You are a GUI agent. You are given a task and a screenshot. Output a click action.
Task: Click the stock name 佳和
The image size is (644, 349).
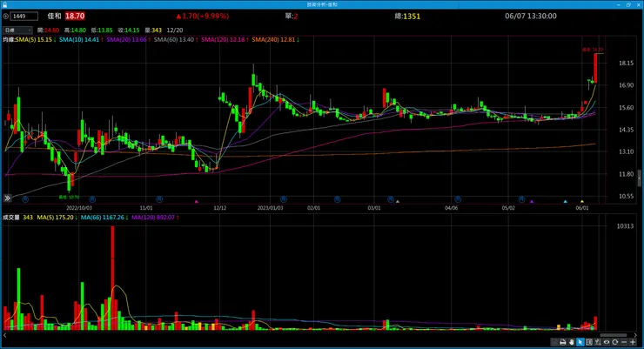tap(54, 16)
